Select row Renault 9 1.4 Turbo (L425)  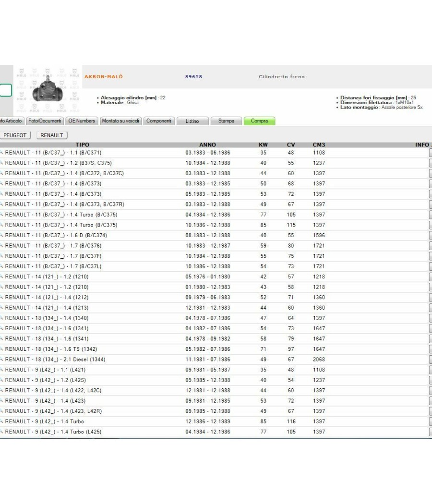point(216,432)
